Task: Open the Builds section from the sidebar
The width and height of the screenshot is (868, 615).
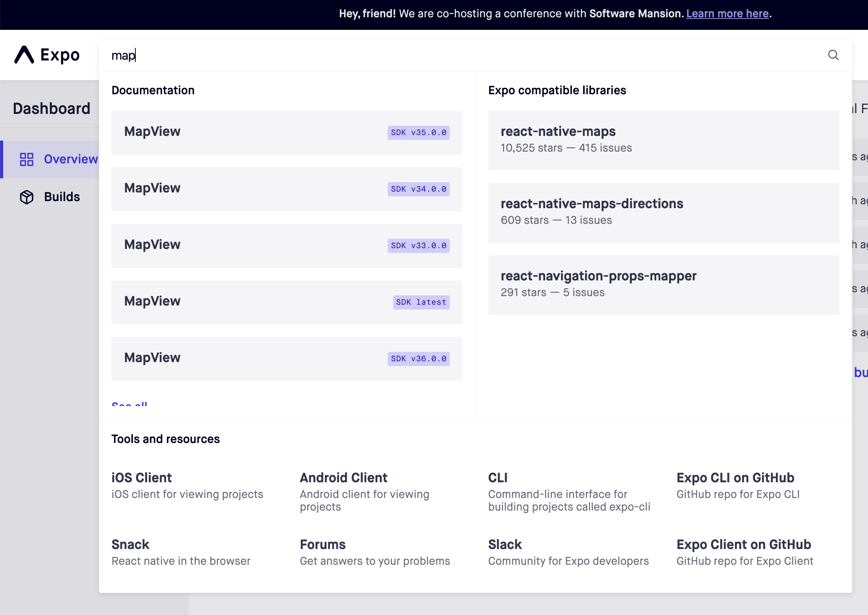Action: 62,197
